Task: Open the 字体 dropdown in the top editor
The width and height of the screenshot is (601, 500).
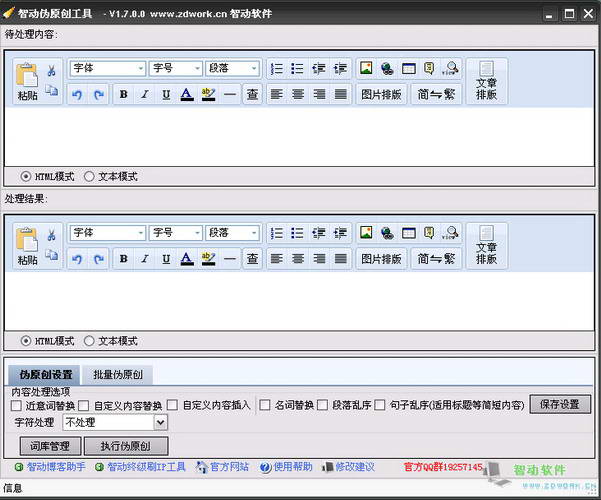Action: 107,68
